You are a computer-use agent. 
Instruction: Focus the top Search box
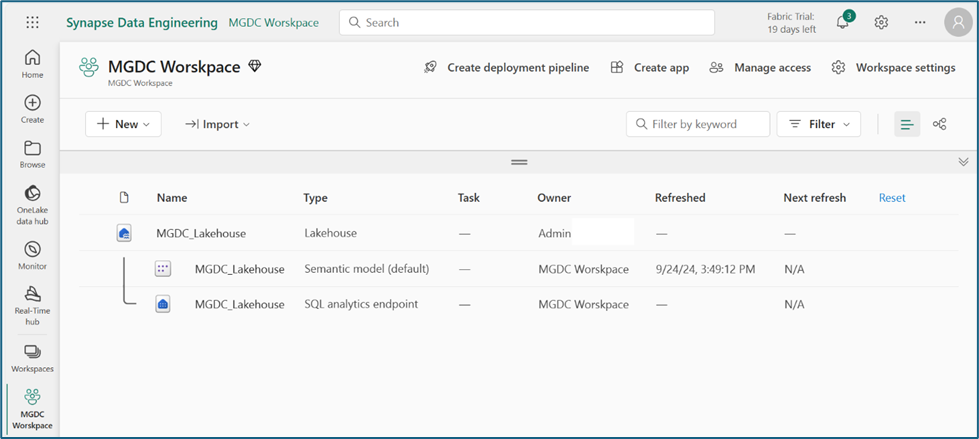527,22
